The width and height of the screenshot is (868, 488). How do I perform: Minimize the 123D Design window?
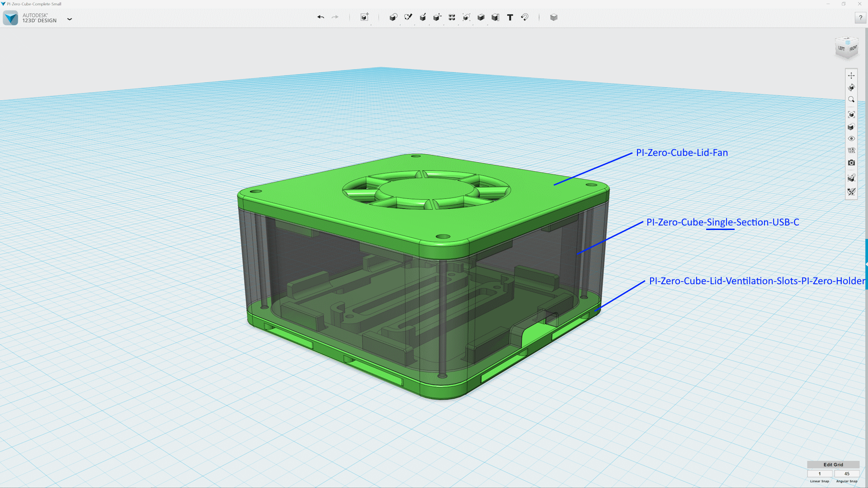pyautogui.click(x=828, y=4)
